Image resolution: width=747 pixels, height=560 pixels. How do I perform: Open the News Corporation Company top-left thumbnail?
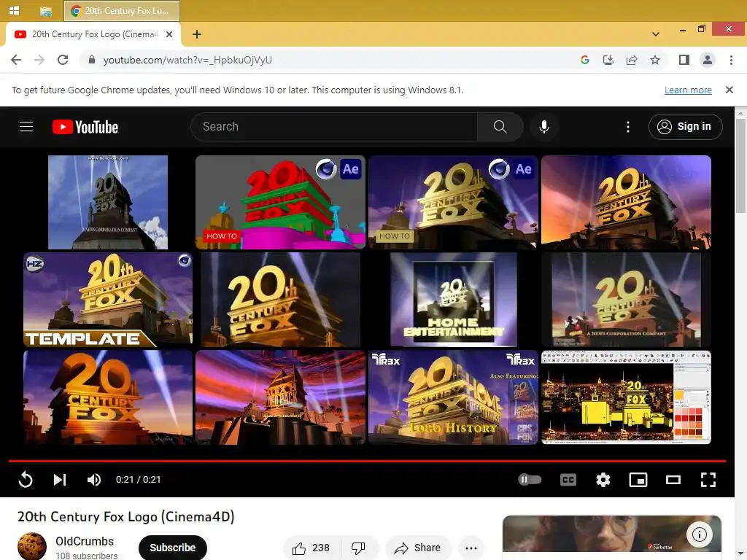108,202
